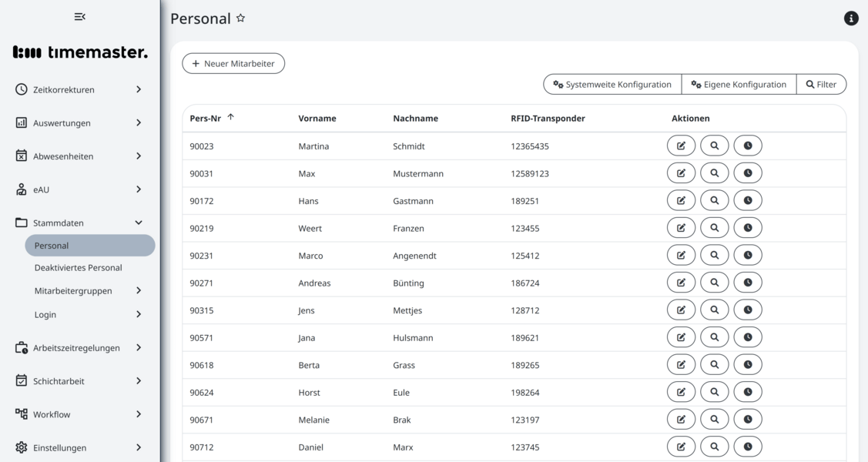Open Systemweite Konfiguration
The image size is (868, 462).
tap(612, 85)
